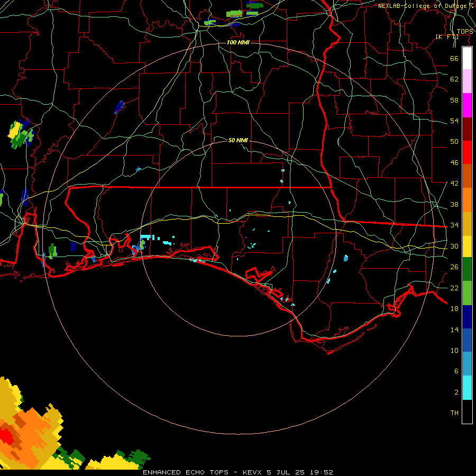Click the black TH swatch at the scale bottom
476x476 pixels.
click(467, 411)
